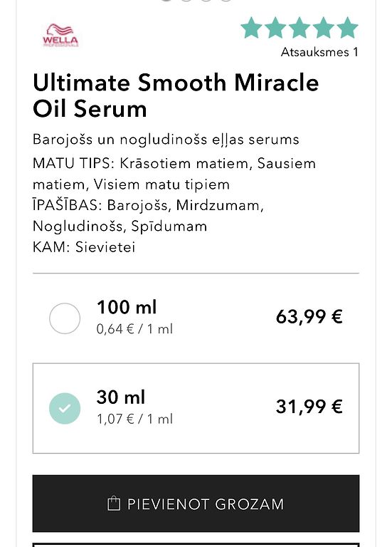Screen dimensions: 392x547
Task: Toggle the checked 30 ml option circle
Action: [x=65, y=408]
